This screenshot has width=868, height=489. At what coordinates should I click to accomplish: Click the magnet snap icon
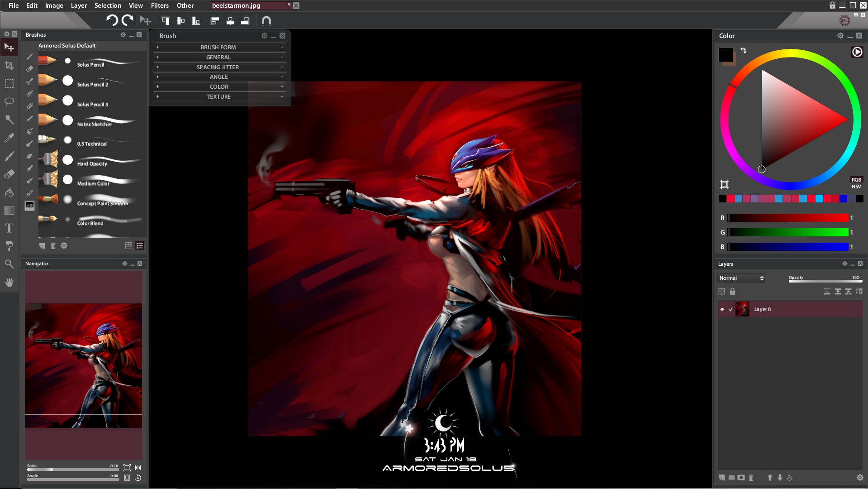pos(266,21)
